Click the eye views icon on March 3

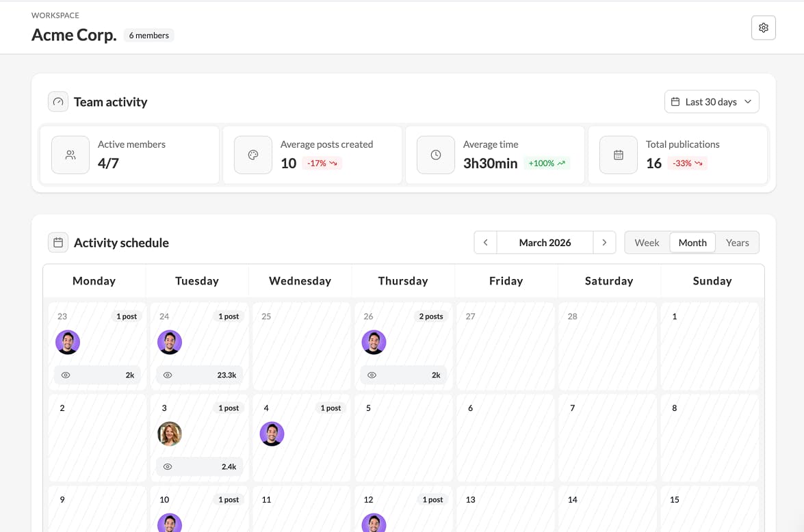coord(168,467)
